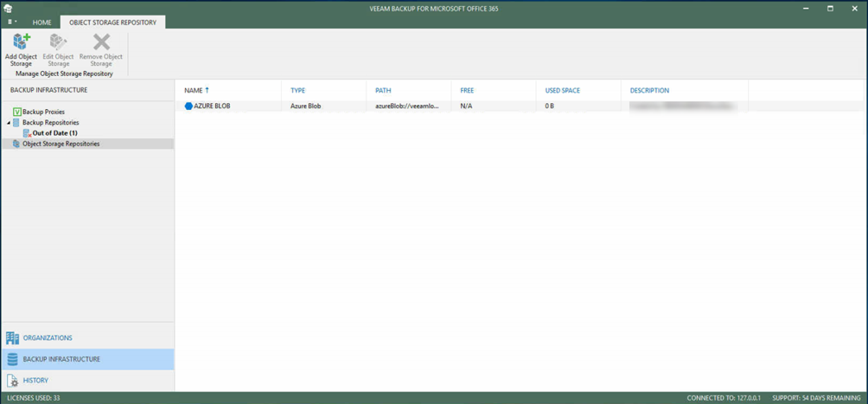Click the Object Storage Repositories icon
Screen dimensions: 868x404
point(16,144)
